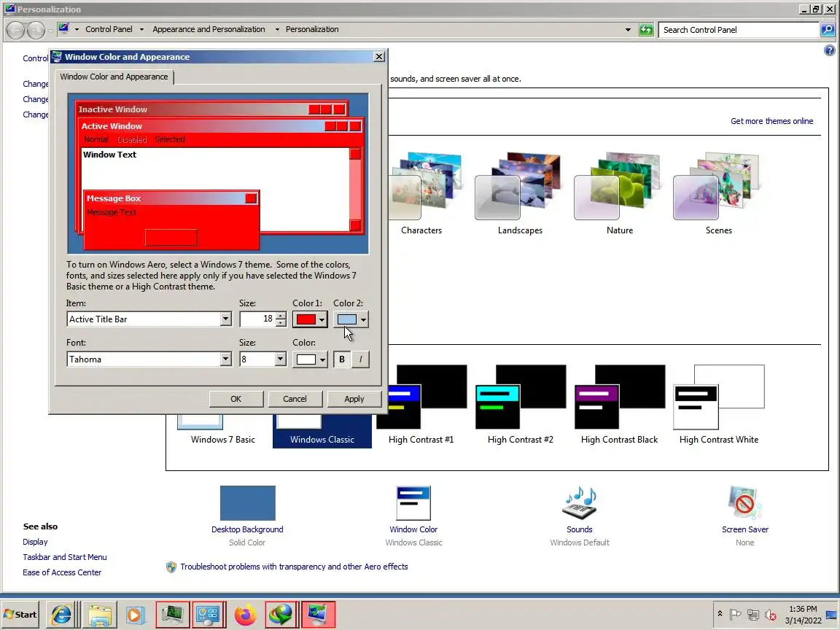Open Firefox from the taskbar
The image size is (840, 630).
click(x=245, y=615)
